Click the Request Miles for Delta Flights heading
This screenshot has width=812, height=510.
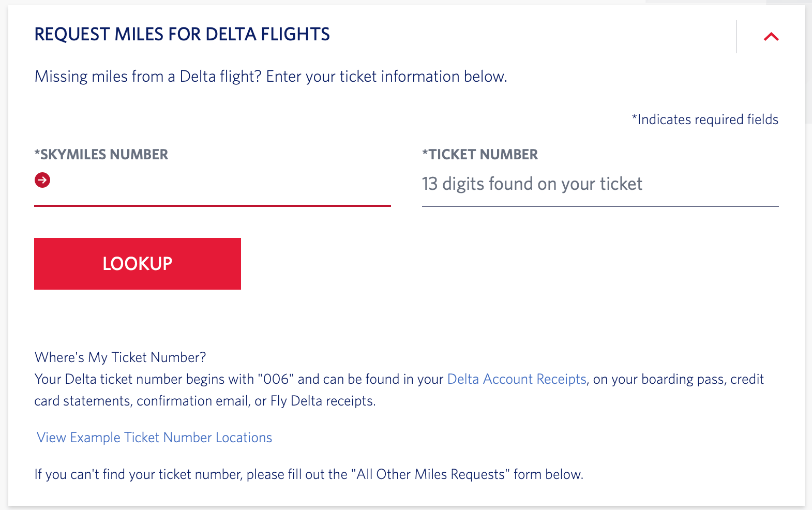[182, 35]
